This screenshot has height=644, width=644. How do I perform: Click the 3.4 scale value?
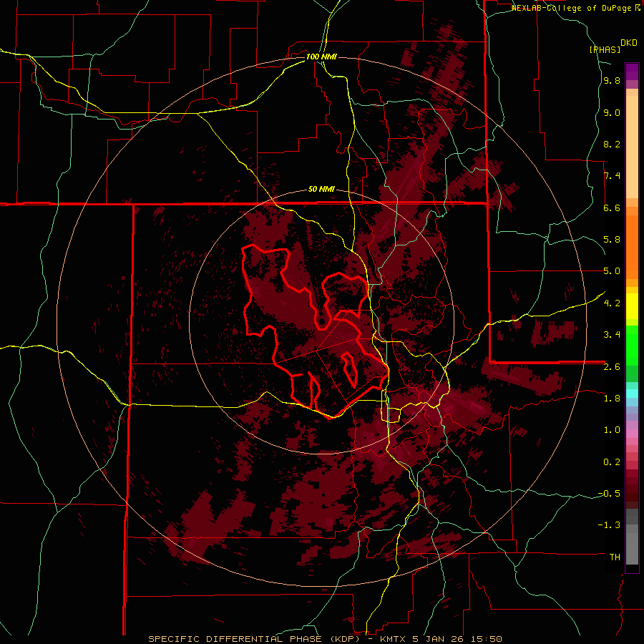click(x=612, y=335)
